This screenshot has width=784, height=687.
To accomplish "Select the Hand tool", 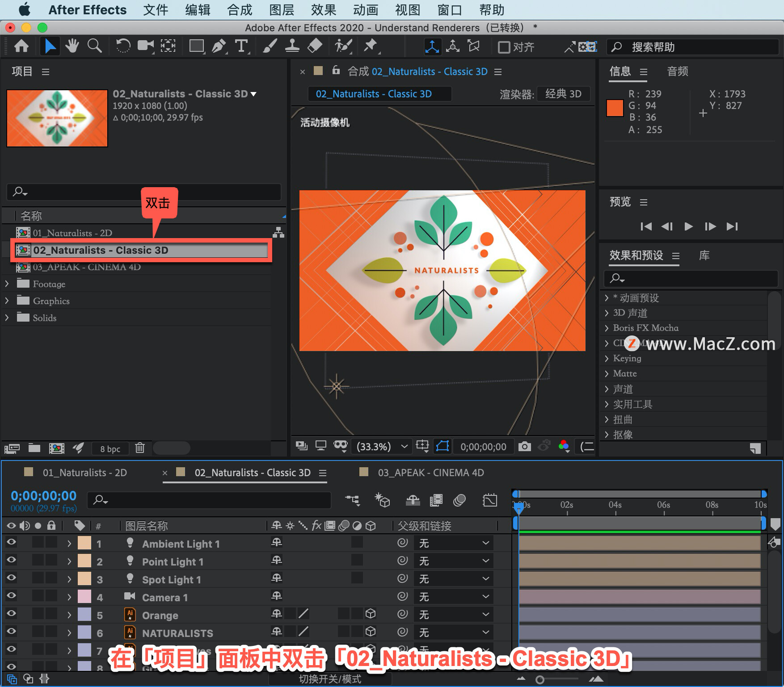I will (x=72, y=46).
